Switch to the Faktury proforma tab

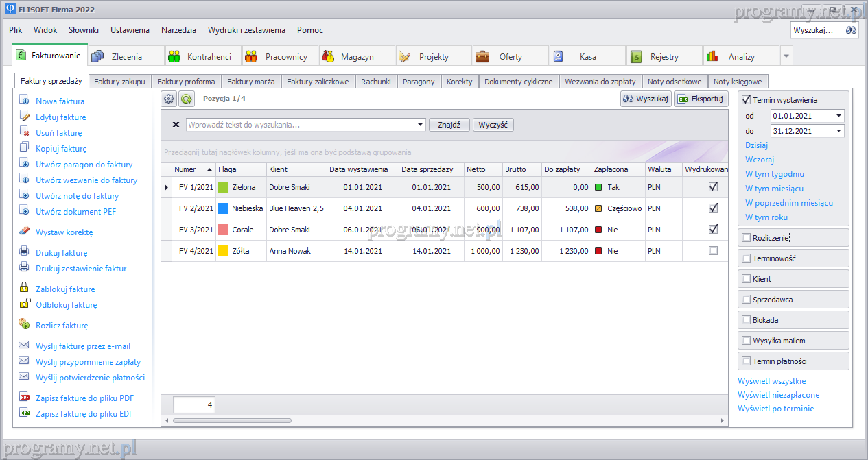(186, 82)
